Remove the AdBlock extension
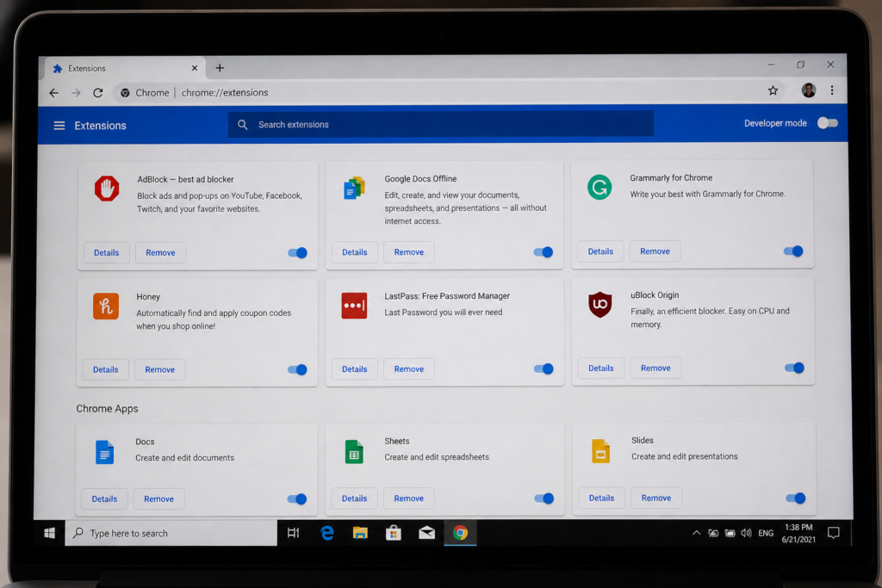 pos(160,253)
